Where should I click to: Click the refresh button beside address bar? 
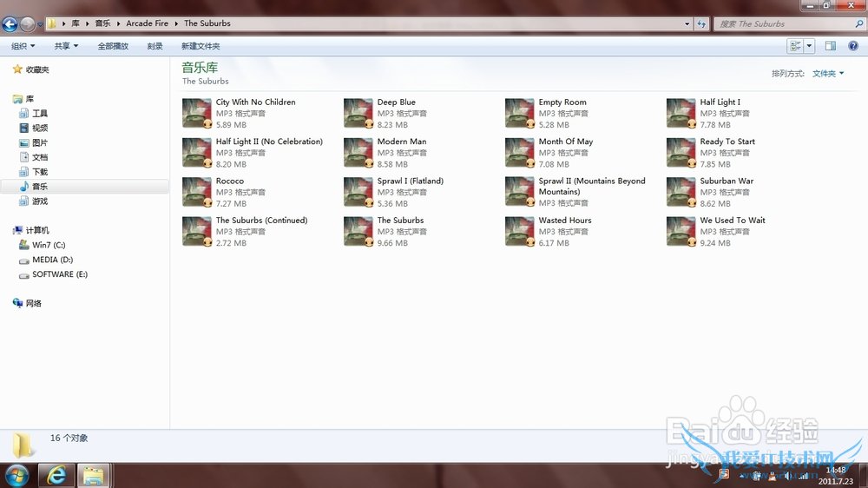702,23
